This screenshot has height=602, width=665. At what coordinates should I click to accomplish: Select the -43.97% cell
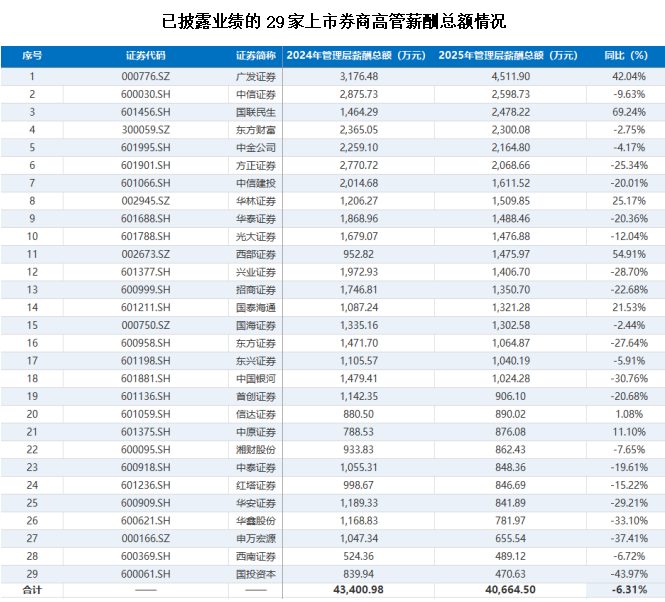point(629,574)
